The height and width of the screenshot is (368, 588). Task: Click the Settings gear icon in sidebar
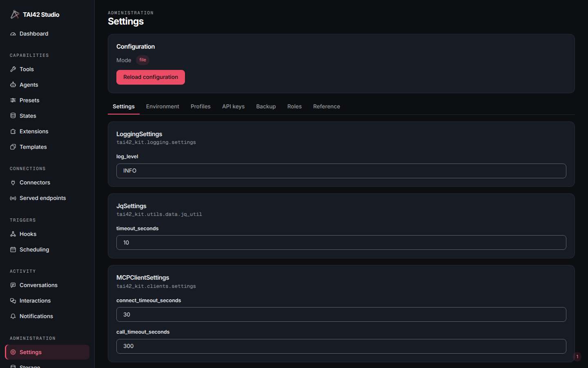click(x=13, y=352)
